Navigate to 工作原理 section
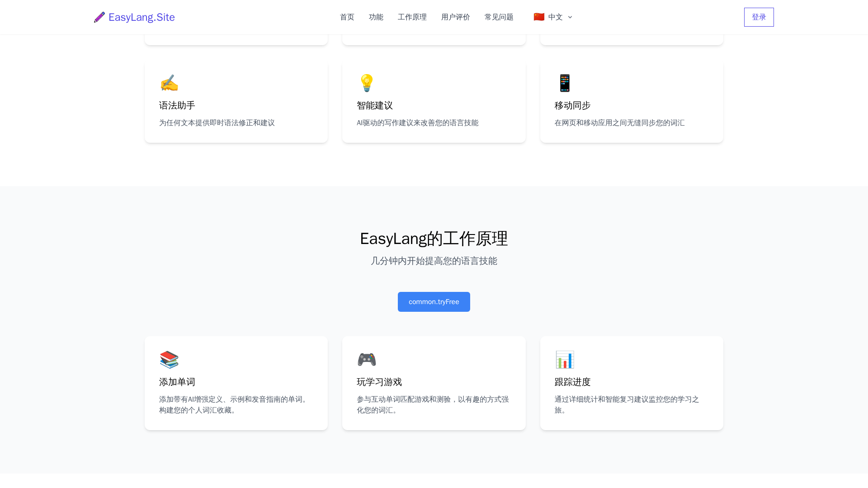Image resolution: width=868 pixels, height=488 pixels. click(412, 17)
